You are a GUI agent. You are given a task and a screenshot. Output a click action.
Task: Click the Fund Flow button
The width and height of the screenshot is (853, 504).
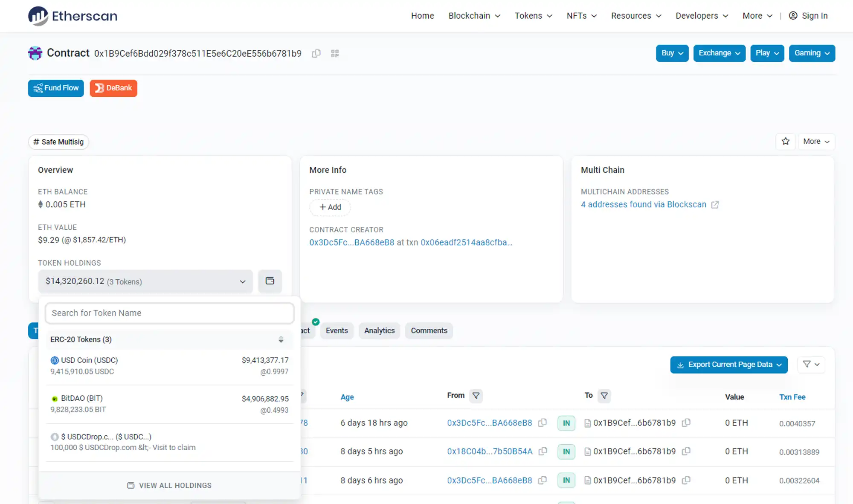tap(56, 88)
